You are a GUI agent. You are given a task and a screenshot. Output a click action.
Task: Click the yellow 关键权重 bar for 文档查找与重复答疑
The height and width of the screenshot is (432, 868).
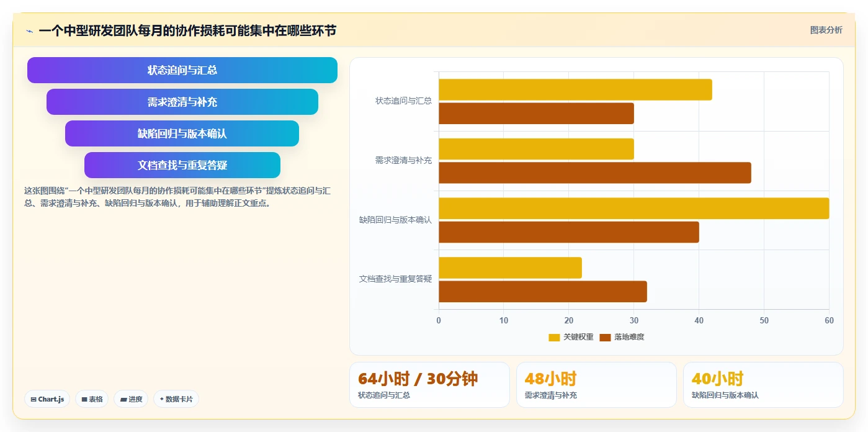pyautogui.click(x=510, y=268)
